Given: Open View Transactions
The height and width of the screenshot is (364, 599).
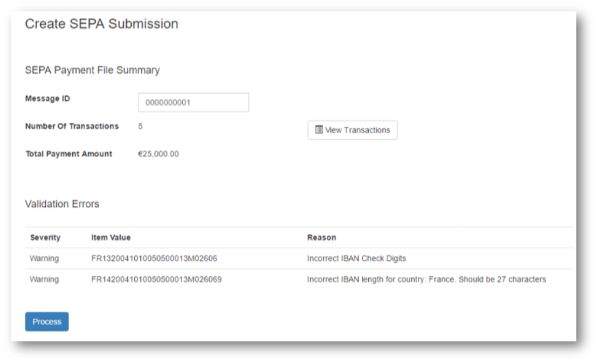Looking at the screenshot, I should point(353,130).
